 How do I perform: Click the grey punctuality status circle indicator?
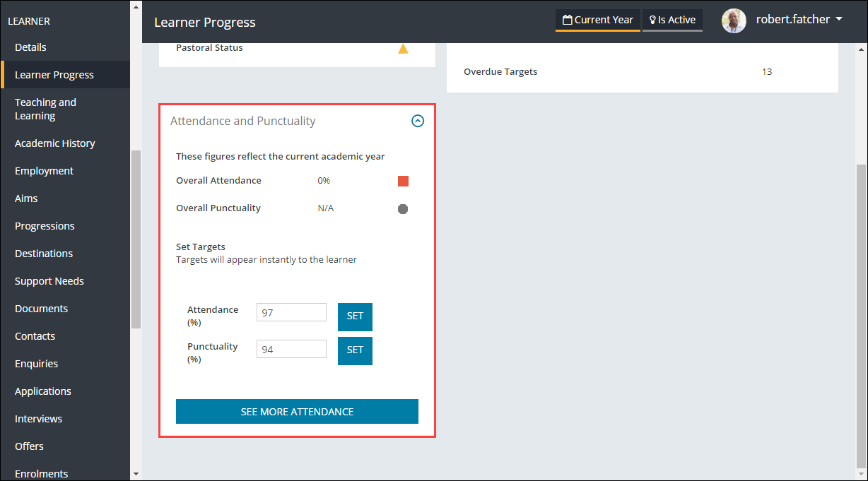tap(403, 209)
